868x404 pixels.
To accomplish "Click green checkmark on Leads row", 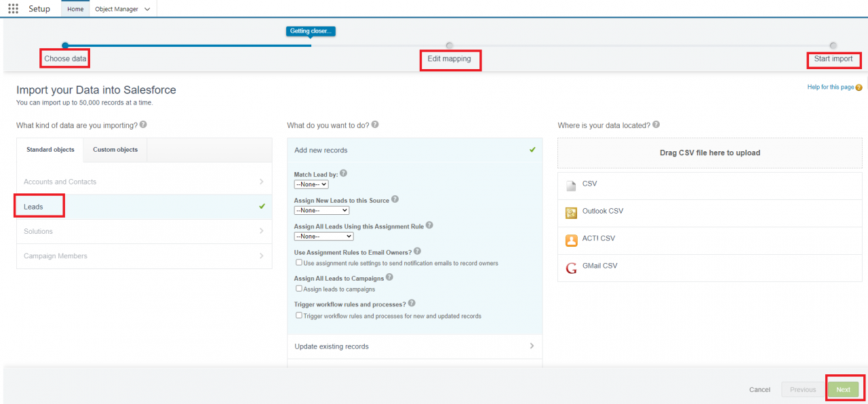I will click(x=262, y=206).
